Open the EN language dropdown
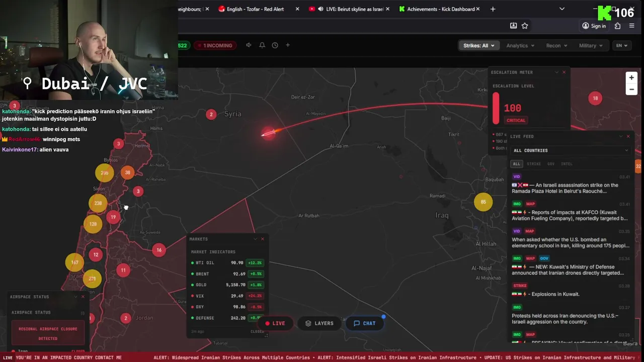Viewport: 644px width, 362px height. click(x=622, y=45)
